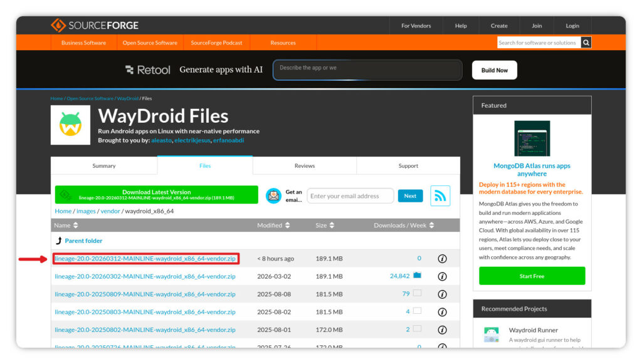Screen dimensions: 642x364
Task: Show info for lineage-20.0-20260302 vendor zip
Action: coord(442,276)
